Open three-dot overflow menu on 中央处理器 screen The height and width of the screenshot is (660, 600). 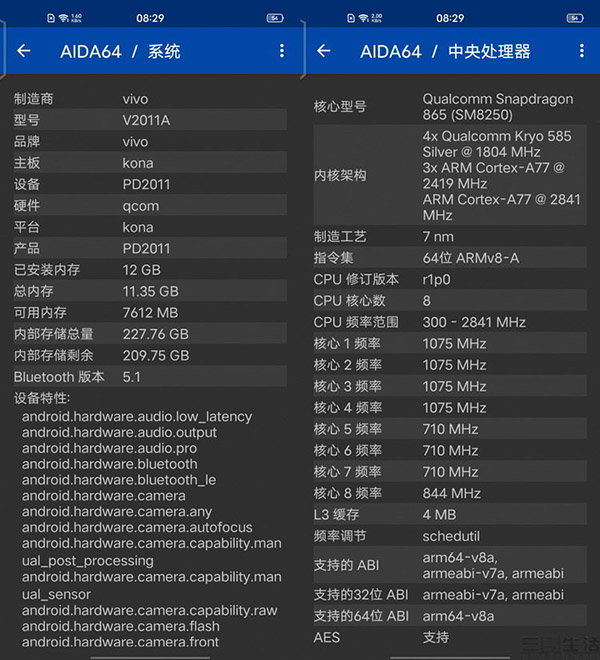point(581,51)
